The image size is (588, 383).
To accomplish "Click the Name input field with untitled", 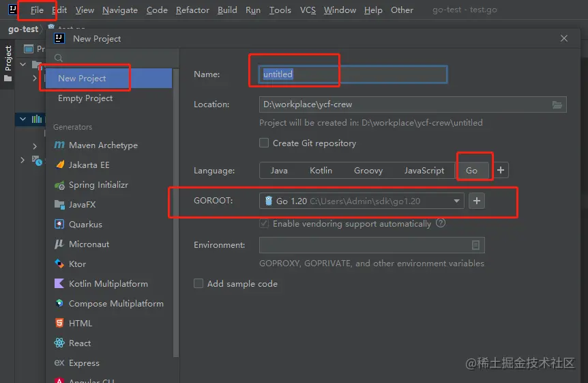I will [353, 74].
